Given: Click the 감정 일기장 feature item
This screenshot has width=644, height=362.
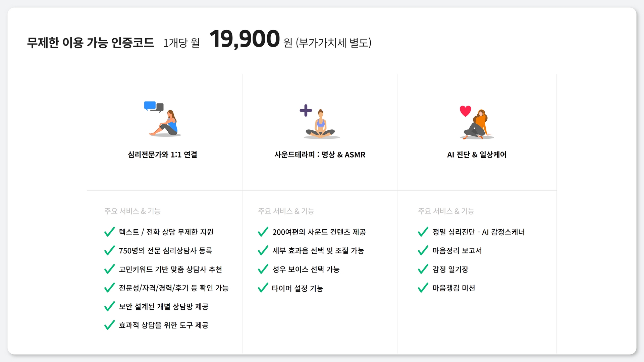Looking at the screenshot, I should click(x=450, y=269).
